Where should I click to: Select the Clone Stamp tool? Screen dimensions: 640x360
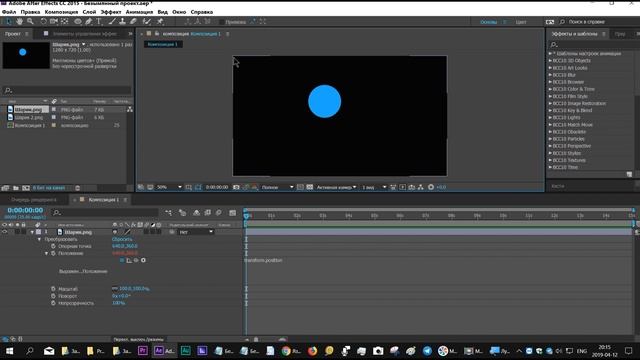tap(122, 21)
